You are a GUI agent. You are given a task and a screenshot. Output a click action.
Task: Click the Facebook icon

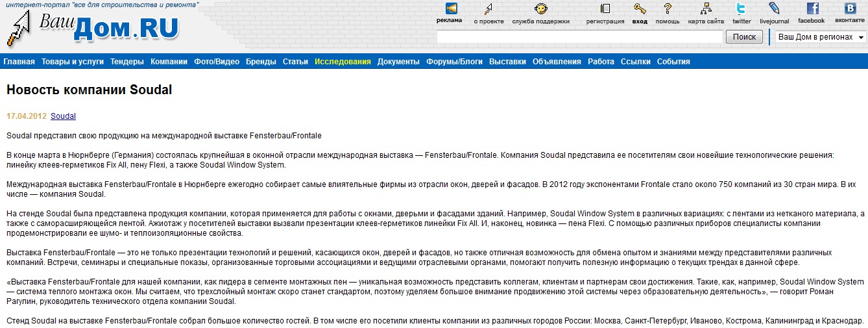click(812, 8)
